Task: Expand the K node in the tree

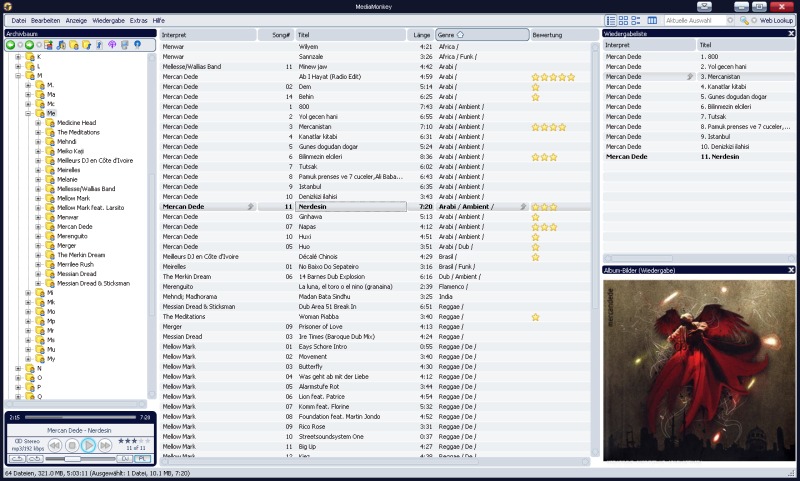Action: click(18, 57)
